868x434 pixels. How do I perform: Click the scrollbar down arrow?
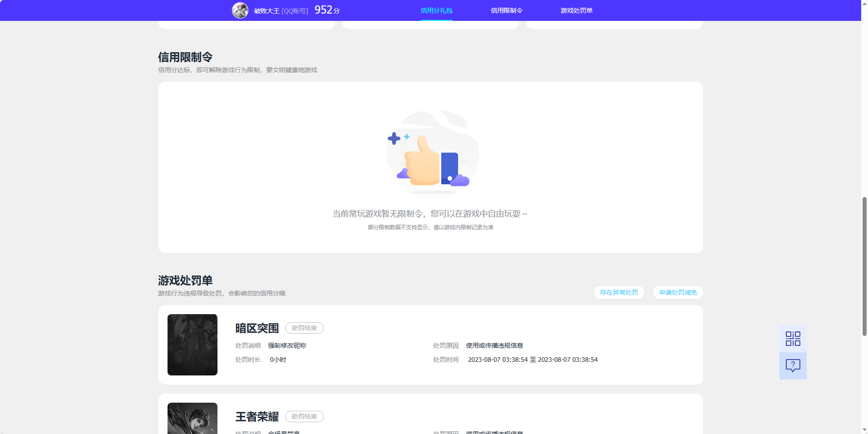point(864,430)
